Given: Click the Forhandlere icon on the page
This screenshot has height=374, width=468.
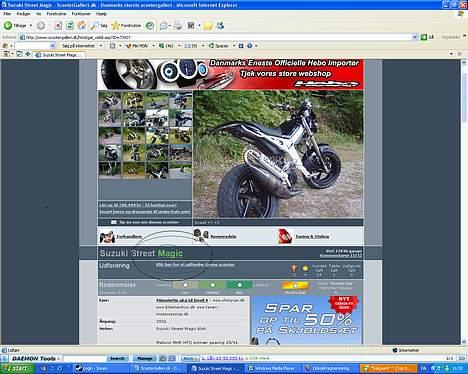Looking at the screenshot, I should pos(107,236).
